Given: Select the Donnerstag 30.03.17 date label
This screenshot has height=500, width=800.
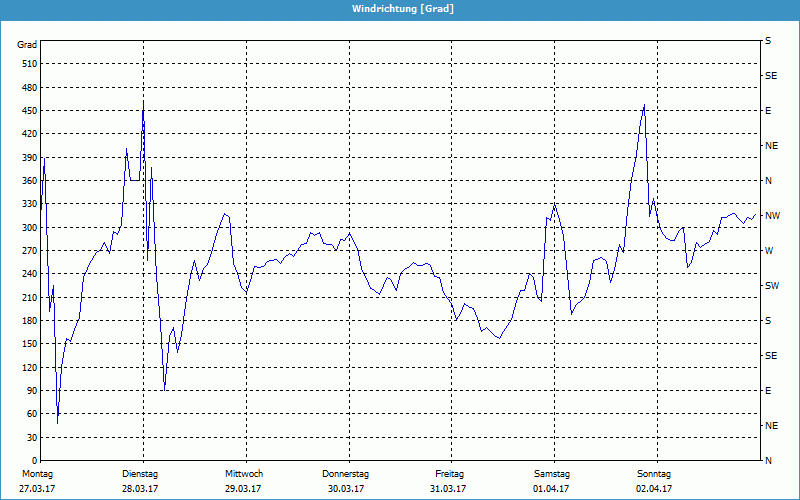Looking at the screenshot, I should (346, 481).
